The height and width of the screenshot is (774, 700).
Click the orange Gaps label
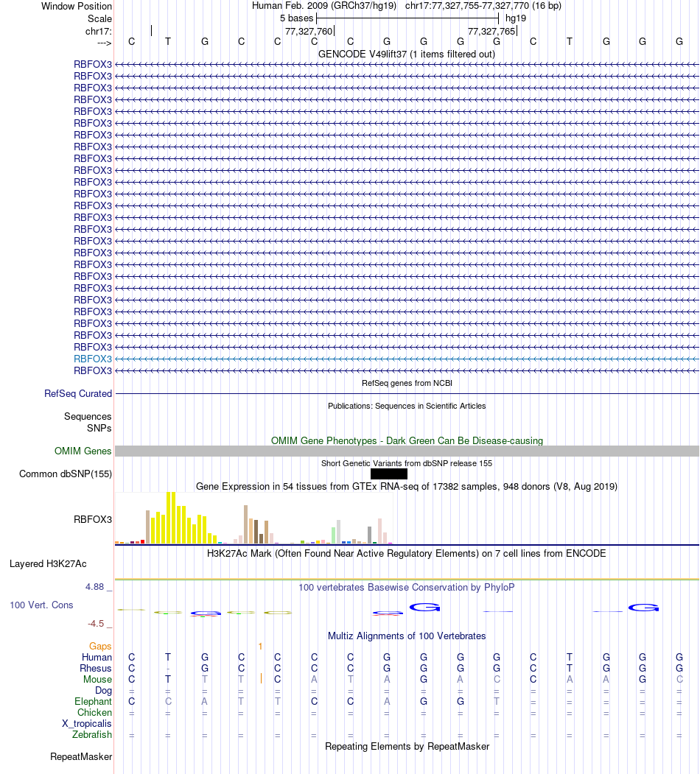[x=100, y=646]
